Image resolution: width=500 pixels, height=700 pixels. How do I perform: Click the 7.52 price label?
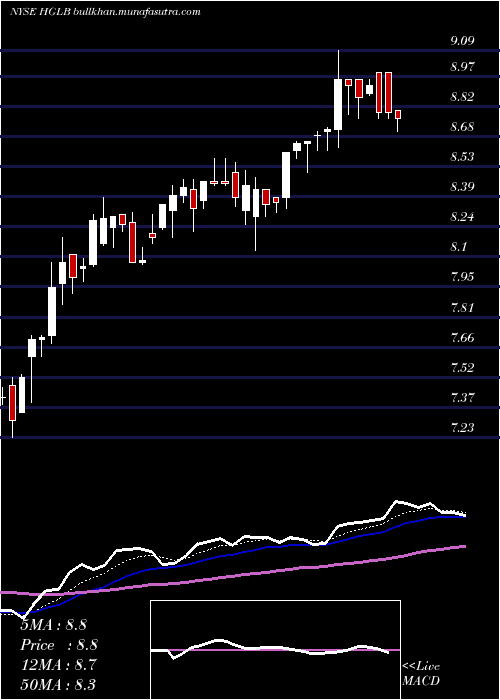click(x=462, y=368)
